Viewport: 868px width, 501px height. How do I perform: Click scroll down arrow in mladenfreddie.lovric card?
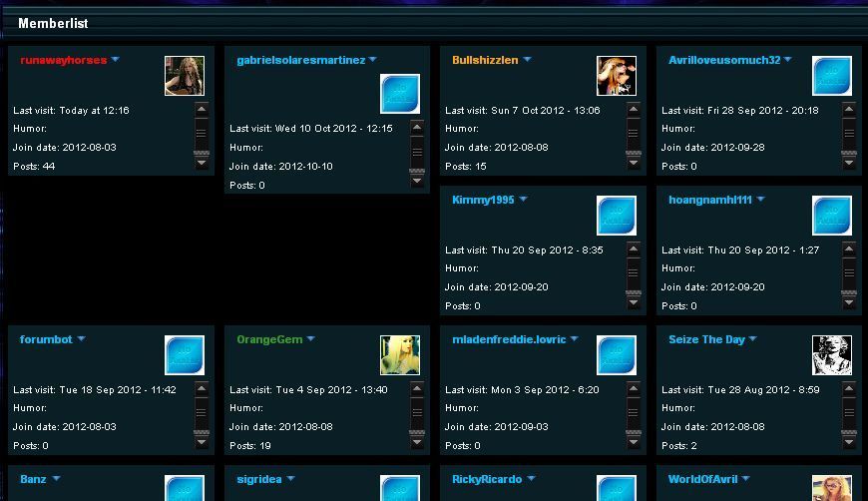click(634, 443)
